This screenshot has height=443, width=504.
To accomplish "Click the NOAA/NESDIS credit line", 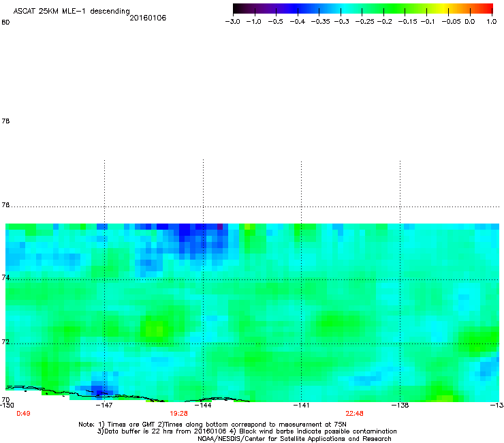I will click(x=294, y=439).
